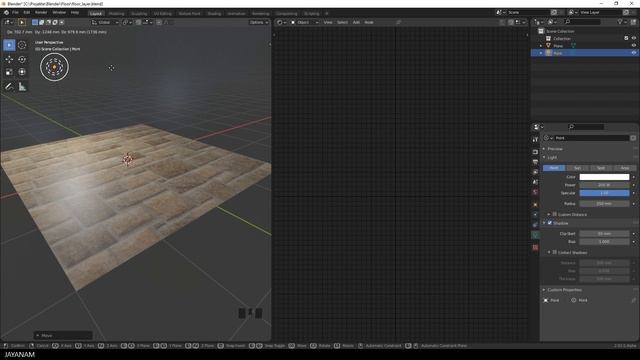Open the Object type dropdown in node editor
This screenshot has width=640, height=360.
304,22
